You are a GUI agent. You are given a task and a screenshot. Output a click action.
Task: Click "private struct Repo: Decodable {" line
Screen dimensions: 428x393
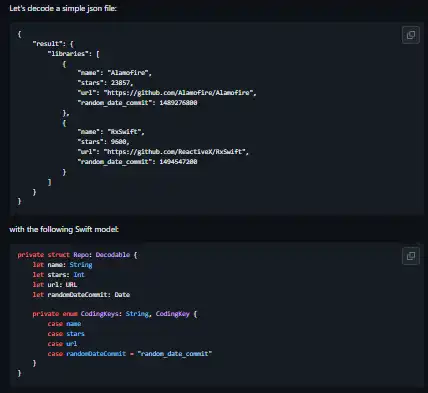click(x=77, y=255)
